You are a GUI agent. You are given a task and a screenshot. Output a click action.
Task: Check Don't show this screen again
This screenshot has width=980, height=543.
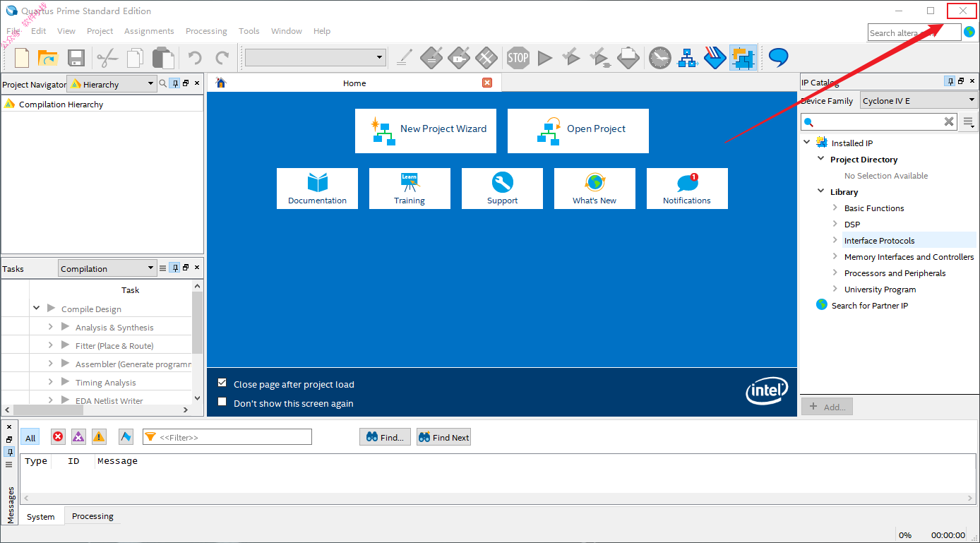[x=222, y=402]
